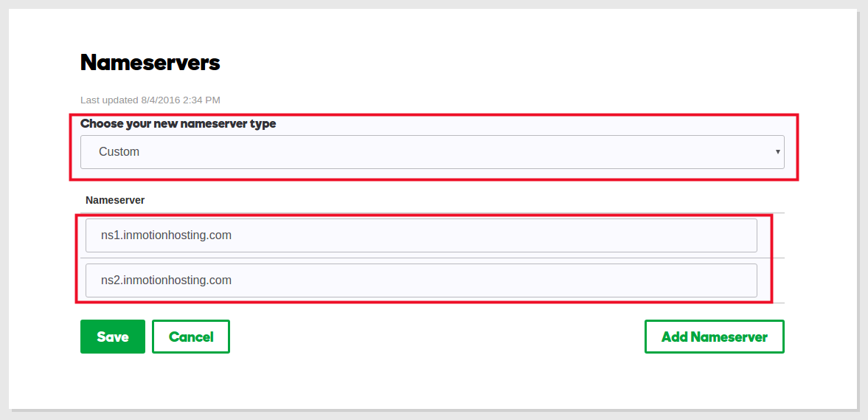Focus the ns2.inmotionhosting.com input field
The image size is (868, 420).
pos(421,280)
